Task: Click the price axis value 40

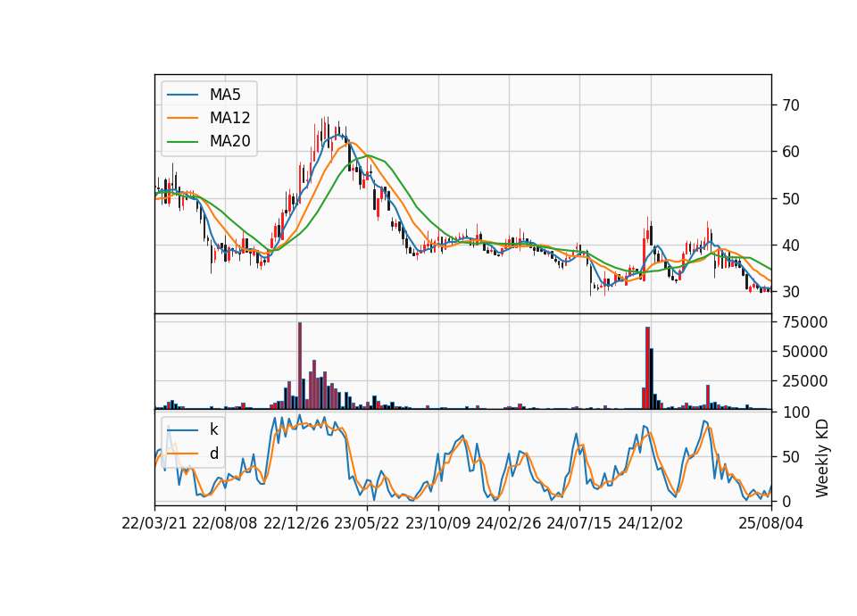Action: (790, 246)
